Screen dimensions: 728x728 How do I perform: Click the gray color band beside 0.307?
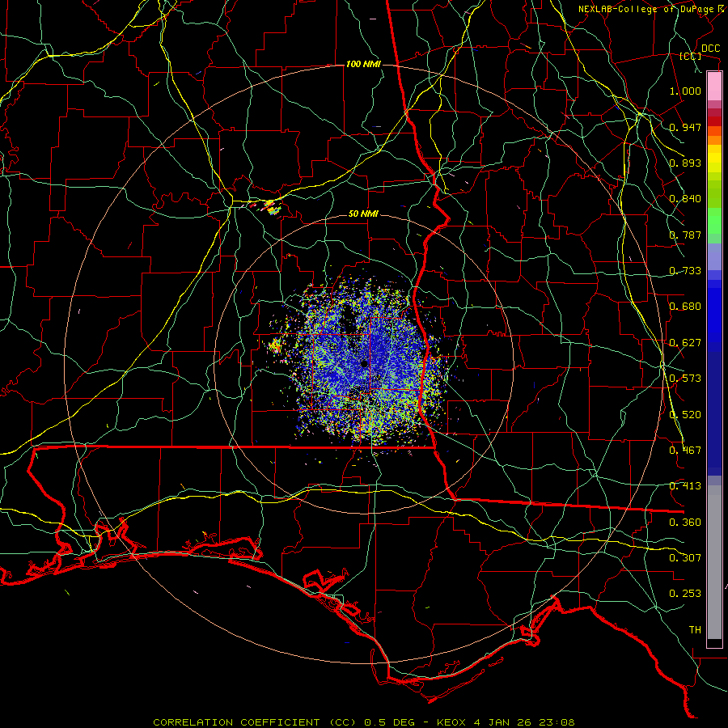tap(714, 562)
